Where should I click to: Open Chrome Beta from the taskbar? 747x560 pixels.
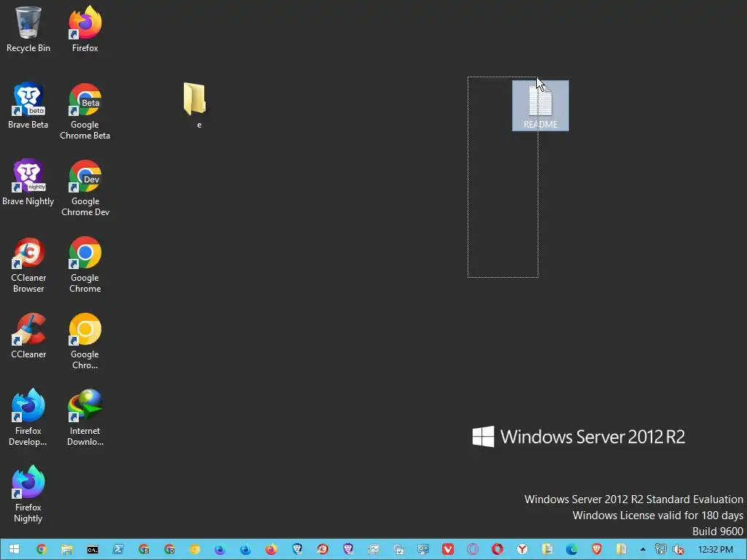coord(144,549)
